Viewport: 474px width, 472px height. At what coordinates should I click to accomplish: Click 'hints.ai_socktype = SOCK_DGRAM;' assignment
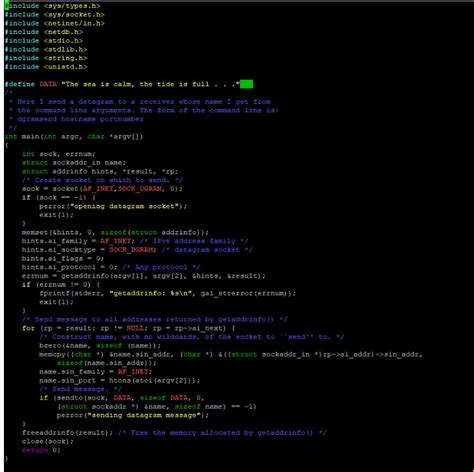coord(89,250)
